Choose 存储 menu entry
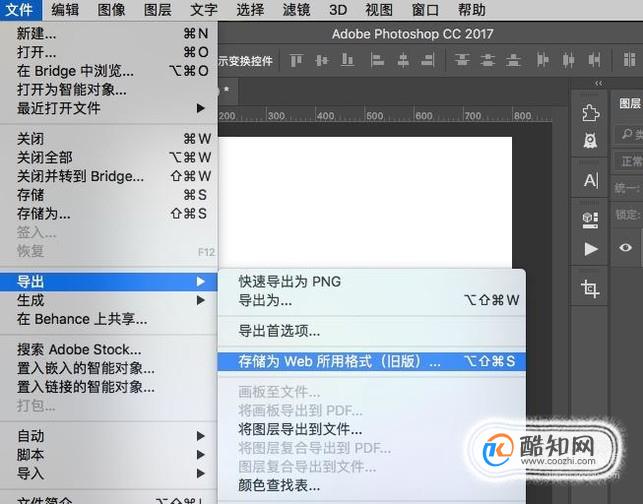The image size is (643, 504). click(x=109, y=195)
